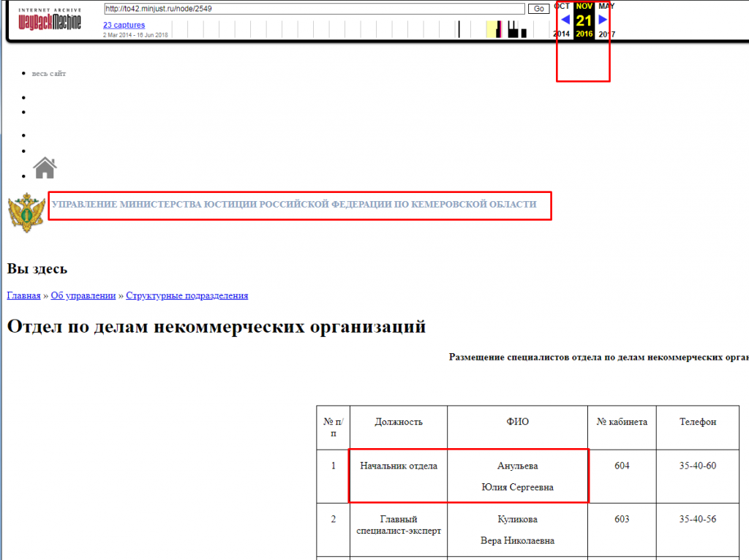Open the 23 captures link

[x=124, y=24]
